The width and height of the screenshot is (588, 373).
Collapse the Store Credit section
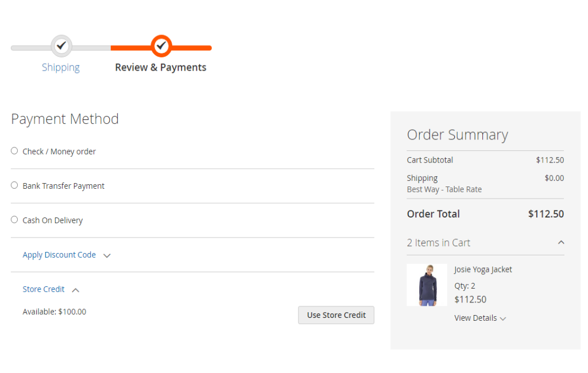pyautogui.click(x=44, y=289)
